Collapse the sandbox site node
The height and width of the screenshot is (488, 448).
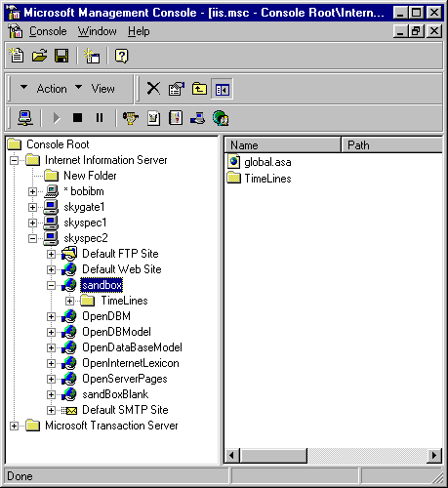click(51, 285)
